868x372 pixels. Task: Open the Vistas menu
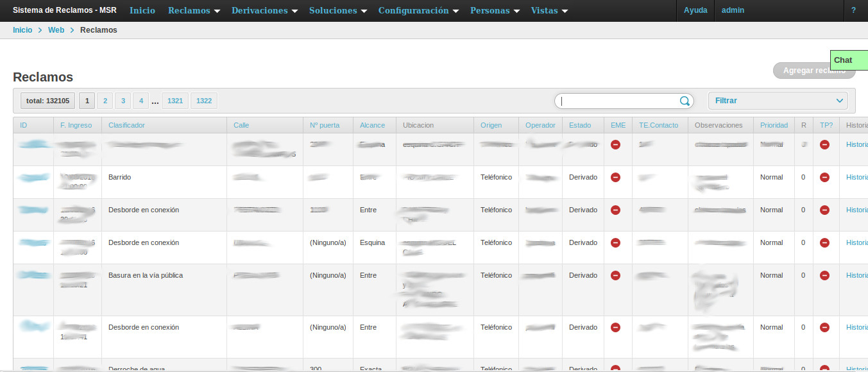pos(549,11)
